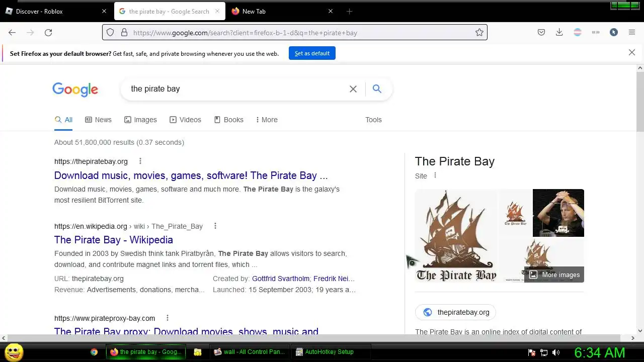Open options next to Site in knowledge panel

[435, 175]
